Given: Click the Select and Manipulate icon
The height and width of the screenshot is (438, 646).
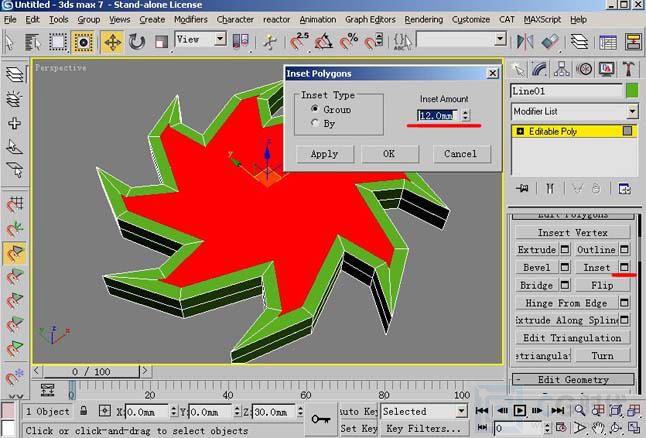Looking at the screenshot, I should tap(270, 42).
